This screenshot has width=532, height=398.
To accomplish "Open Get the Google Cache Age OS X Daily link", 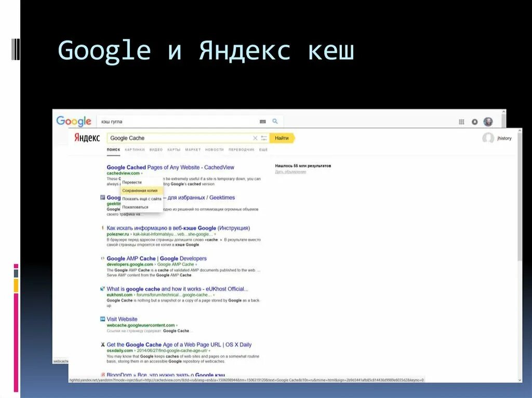I will click(x=179, y=345).
